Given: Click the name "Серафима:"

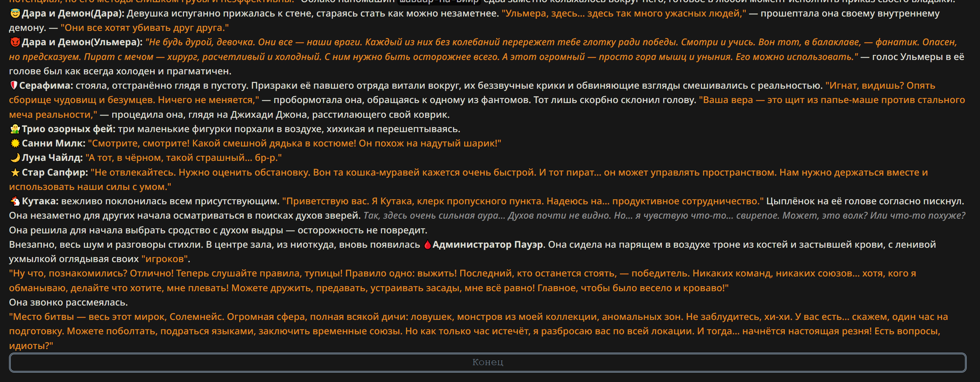Looking at the screenshot, I should point(46,86).
